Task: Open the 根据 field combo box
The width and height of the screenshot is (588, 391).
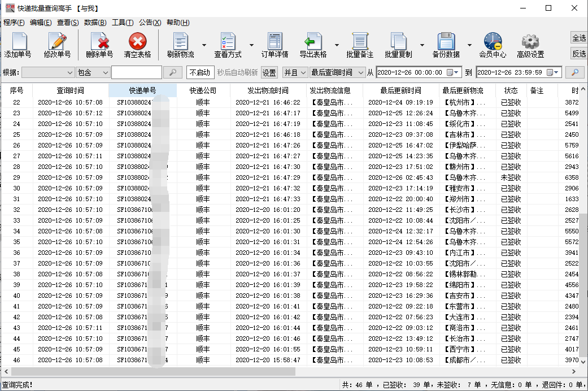Action: 47,72
